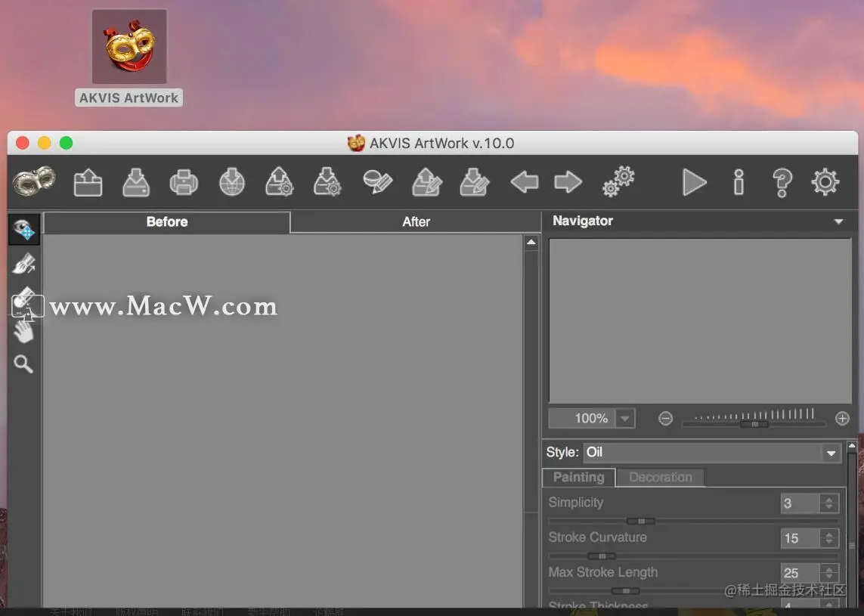
Task: Select the eraser tool
Action: [24, 298]
